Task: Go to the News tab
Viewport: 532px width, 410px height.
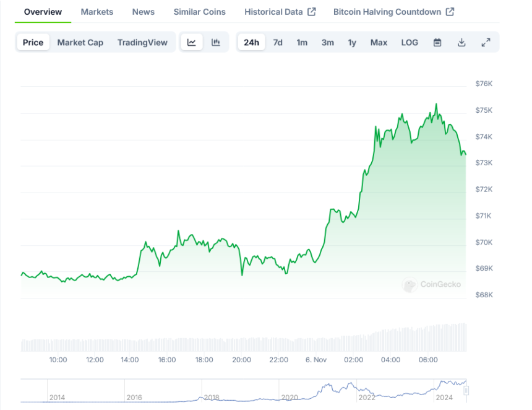Action: click(144, 12)
